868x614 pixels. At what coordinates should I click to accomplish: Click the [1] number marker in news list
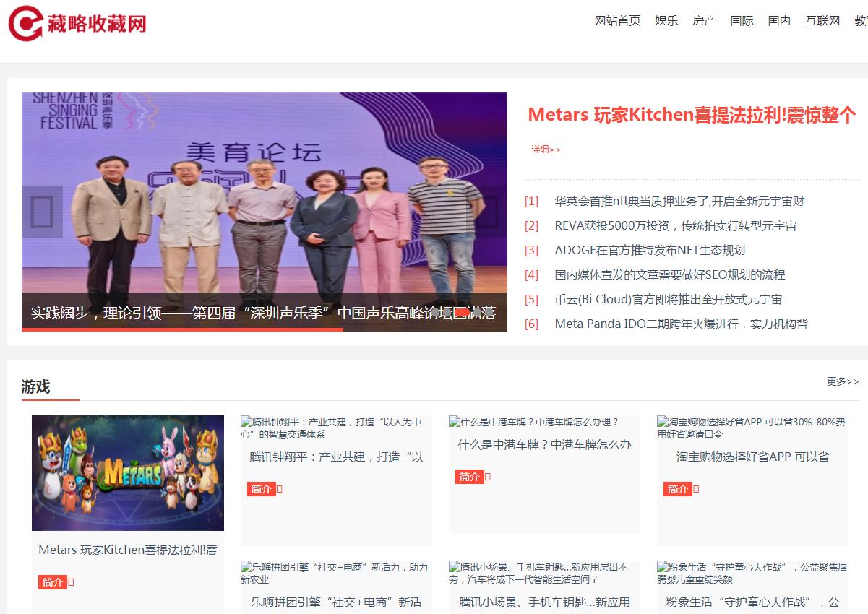(532, 202)
